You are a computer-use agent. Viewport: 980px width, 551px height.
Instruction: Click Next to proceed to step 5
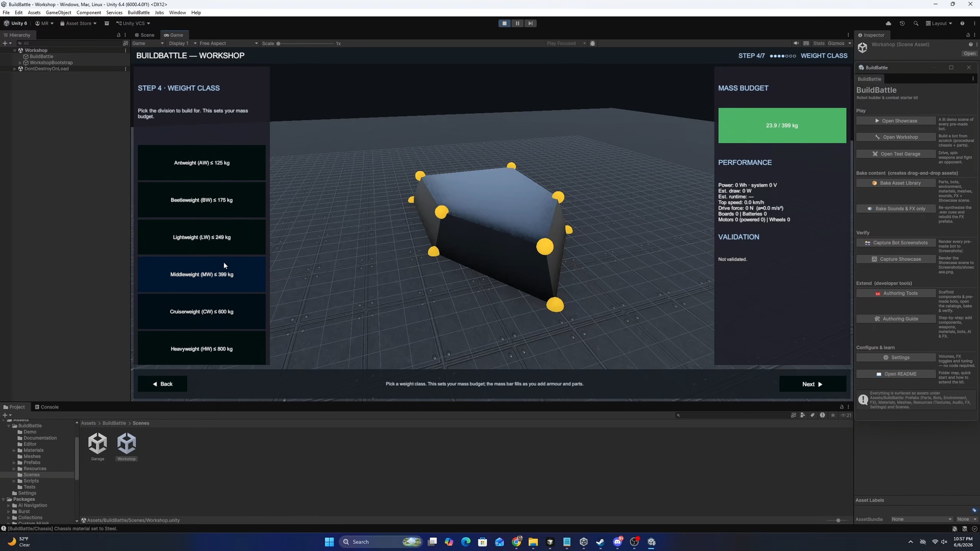[813, 384]
